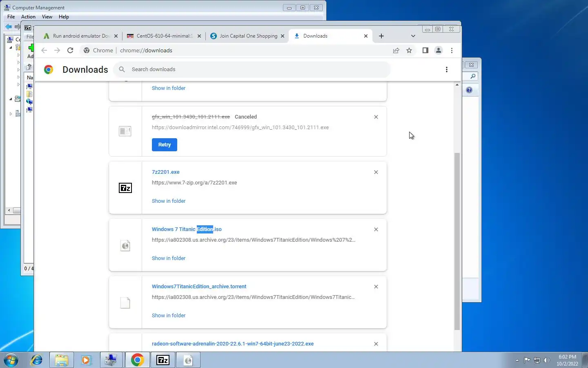The width and height of the screenshot is (588, 368).
Task: Open Windows Explorer from taskbar
Action: (62, 360)
